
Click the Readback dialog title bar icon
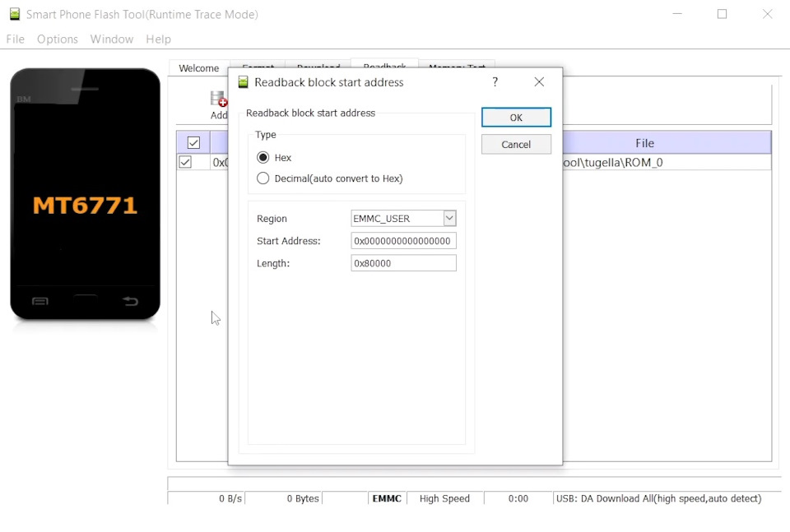click(244, 82)
